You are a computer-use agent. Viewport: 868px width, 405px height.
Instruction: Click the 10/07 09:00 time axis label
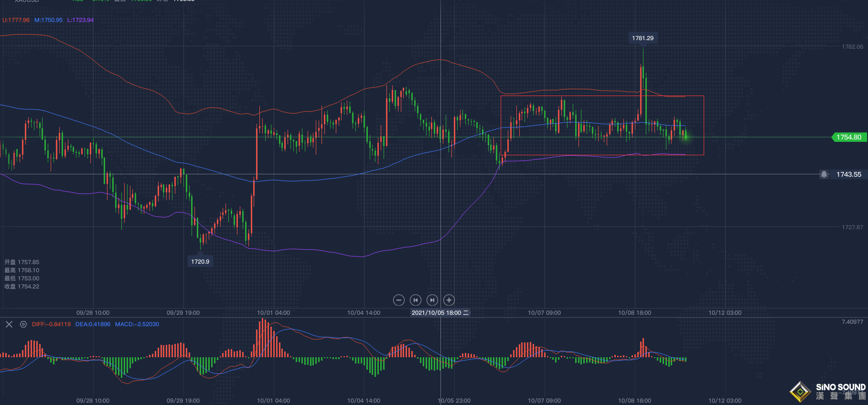(x=544, y=313)
